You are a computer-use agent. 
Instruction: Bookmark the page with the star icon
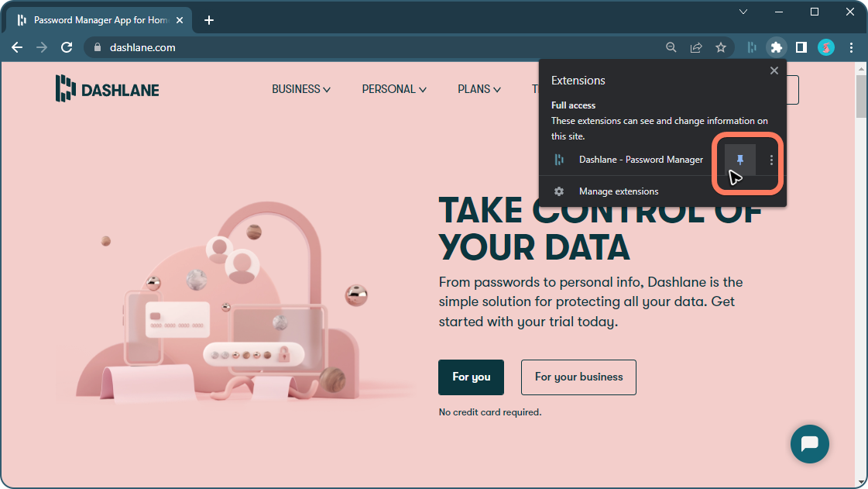[721, 47]
